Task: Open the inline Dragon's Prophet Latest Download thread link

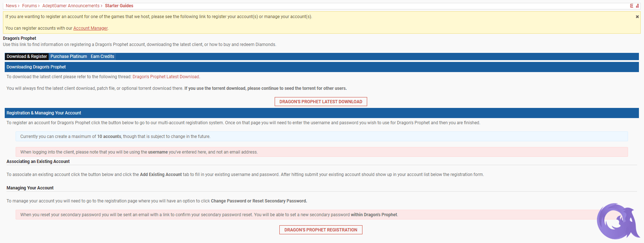Action: (x=166, y=77)
